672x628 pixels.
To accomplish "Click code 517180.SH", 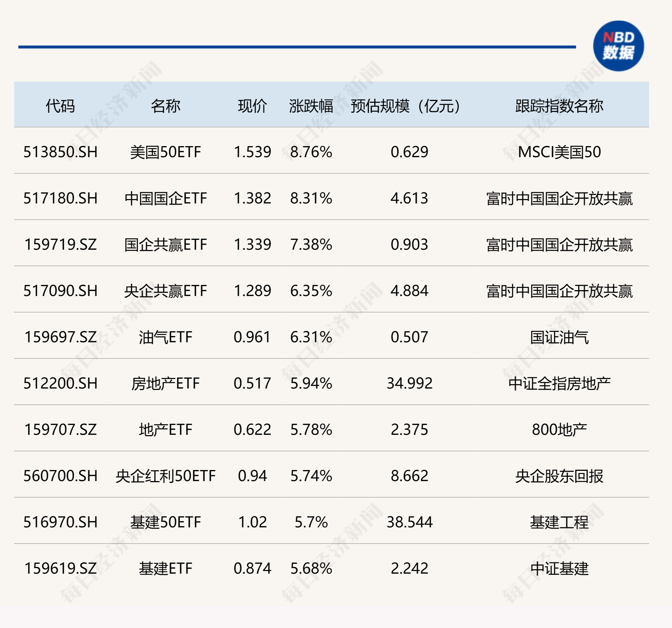I will pos(61,198).
